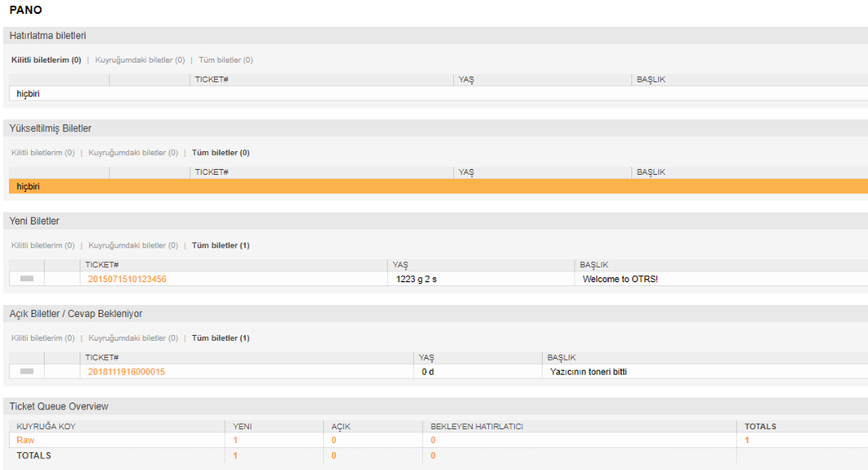
Task: Click the Totals value in the Raw row
Action: 747,441
